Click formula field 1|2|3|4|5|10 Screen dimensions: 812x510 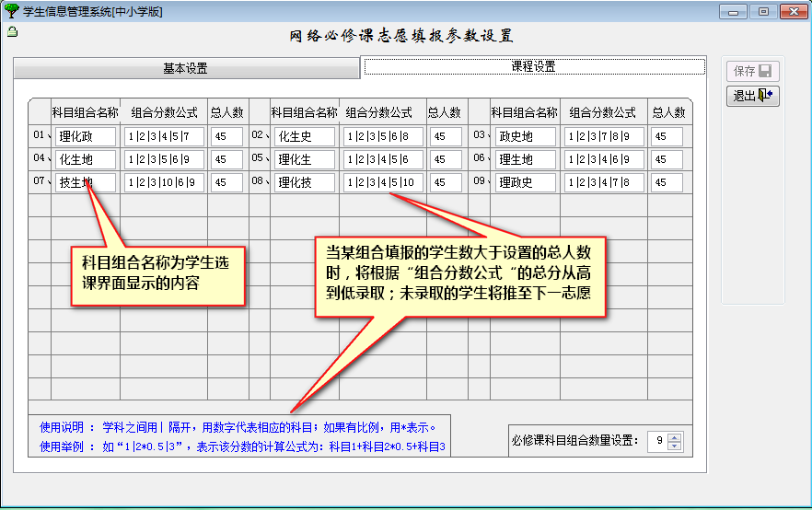point(383,182)
